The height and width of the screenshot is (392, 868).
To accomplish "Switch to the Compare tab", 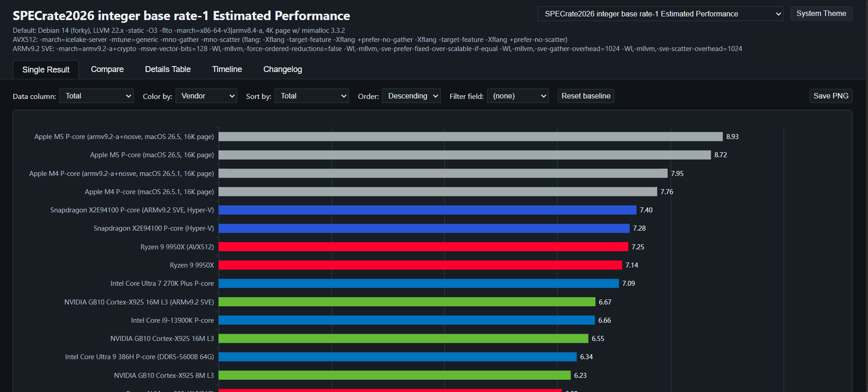I will [x=107, y=69].
